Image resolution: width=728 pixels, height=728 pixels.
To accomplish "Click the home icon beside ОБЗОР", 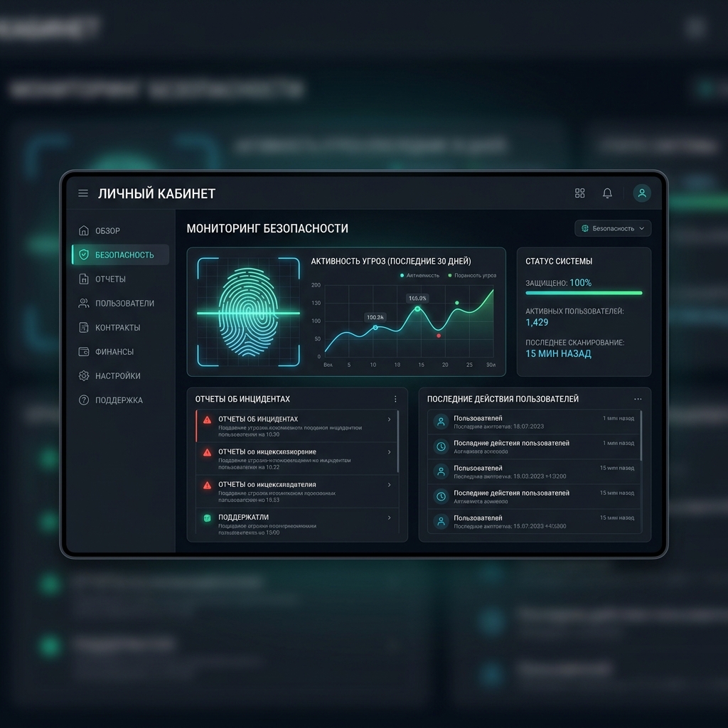I will tap(84, 230).
